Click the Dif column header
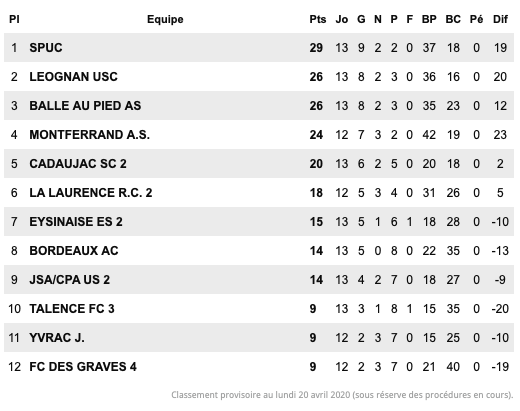The image size is (520, 411). [x=500, y=19]
